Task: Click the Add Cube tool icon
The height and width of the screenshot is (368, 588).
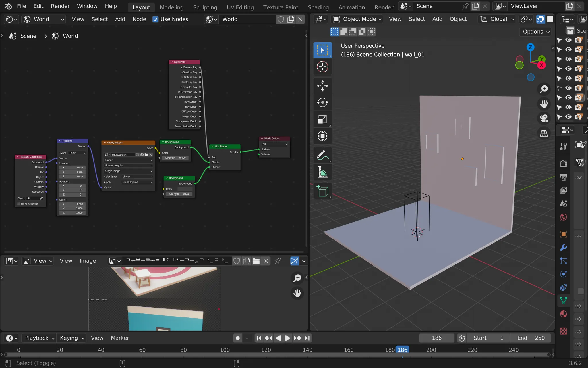Action: [322, 191]
